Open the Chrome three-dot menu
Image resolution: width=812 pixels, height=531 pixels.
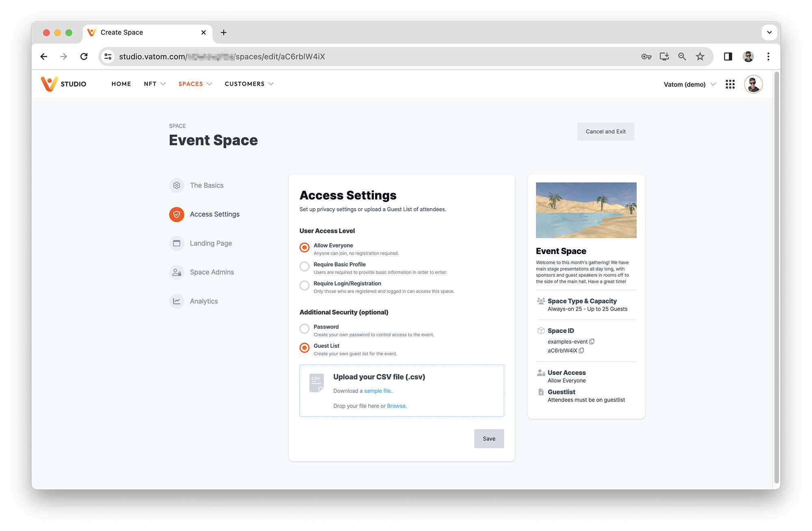coord(768,56)
